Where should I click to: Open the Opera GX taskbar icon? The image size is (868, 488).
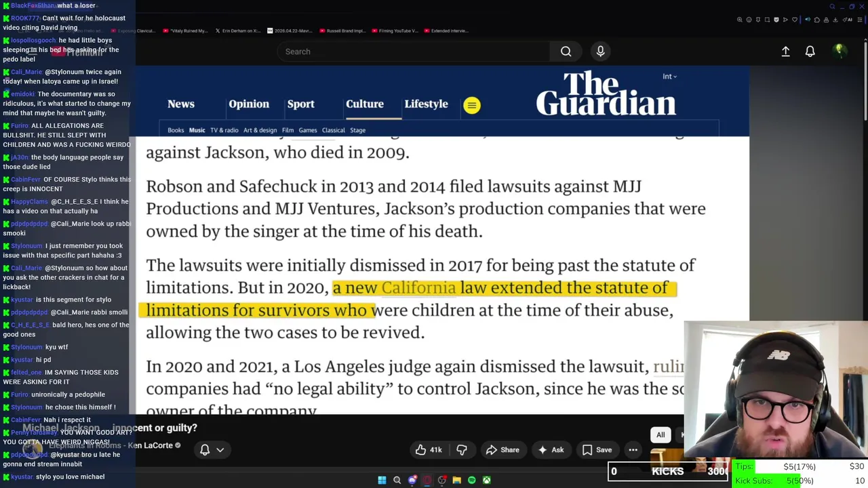point(427,481)
